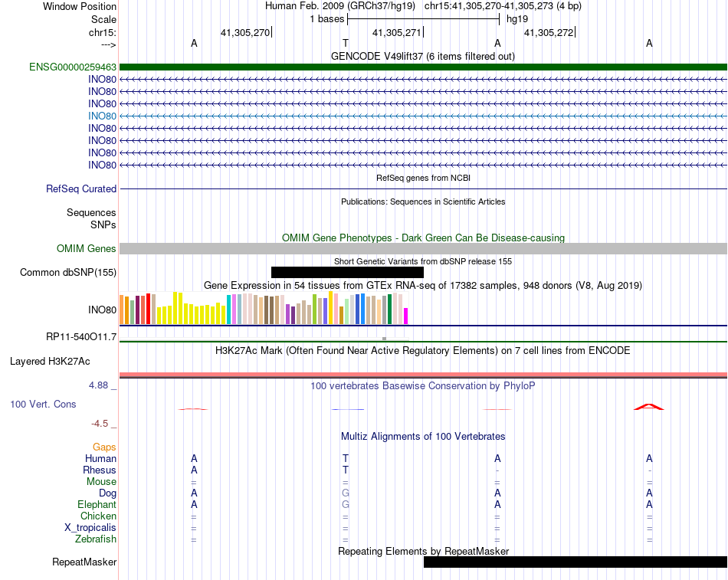This screenshot has width=728, height=580.
Task: Click the Common dbSNP(155) label
Action: pos(67,273)
